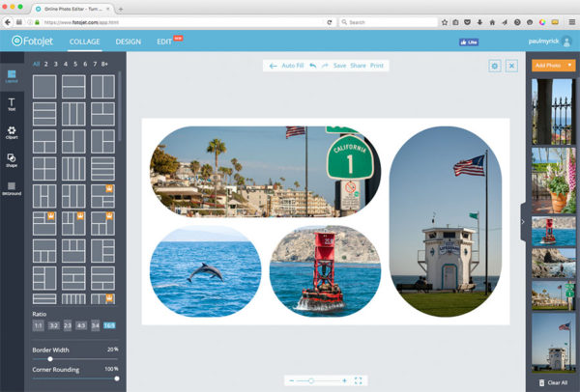This screenshot has width=580, height=392.
Task: Choose the three vertical columns layout template
Action: pyautogui.click(x=73, y=114)
